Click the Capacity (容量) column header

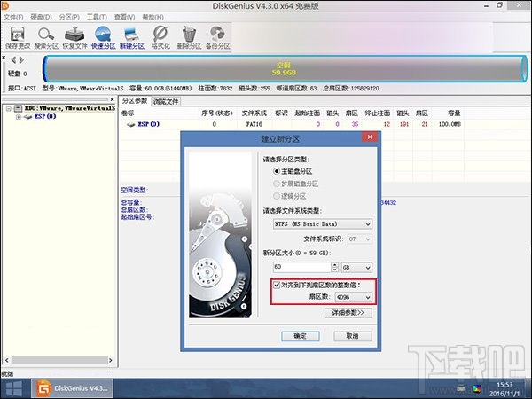[454, 113]
